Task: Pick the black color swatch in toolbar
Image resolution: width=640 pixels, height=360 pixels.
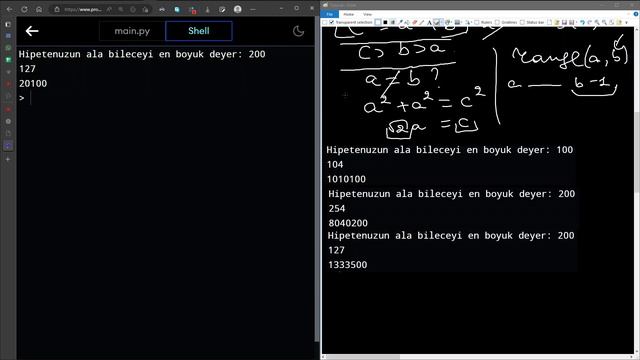Action: point(385,22)
